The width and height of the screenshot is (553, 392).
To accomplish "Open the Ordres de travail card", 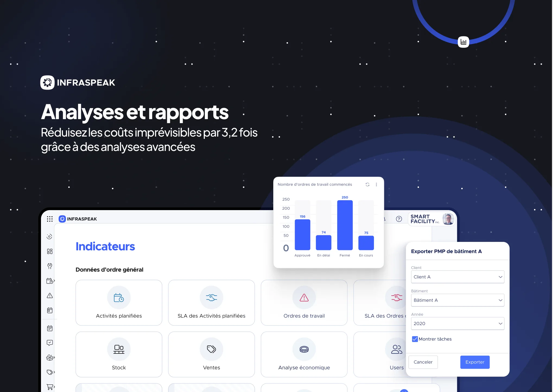I will [304, 303].
